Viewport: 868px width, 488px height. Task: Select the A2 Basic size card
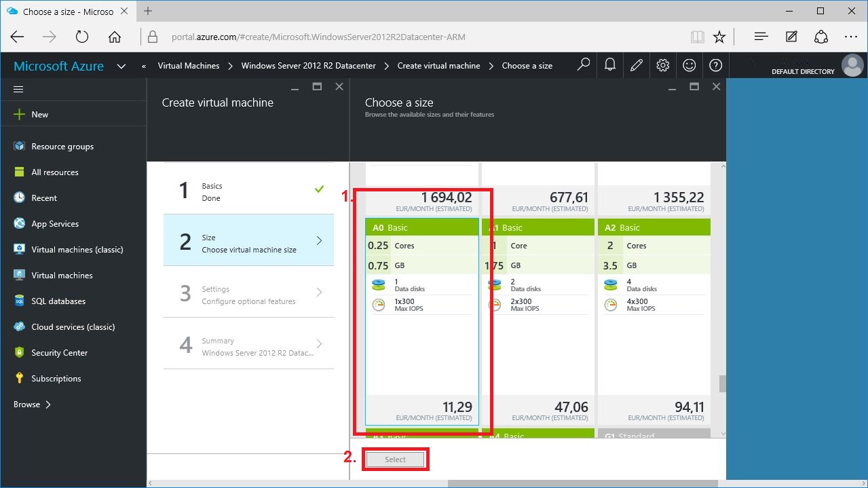click(654, 322)
